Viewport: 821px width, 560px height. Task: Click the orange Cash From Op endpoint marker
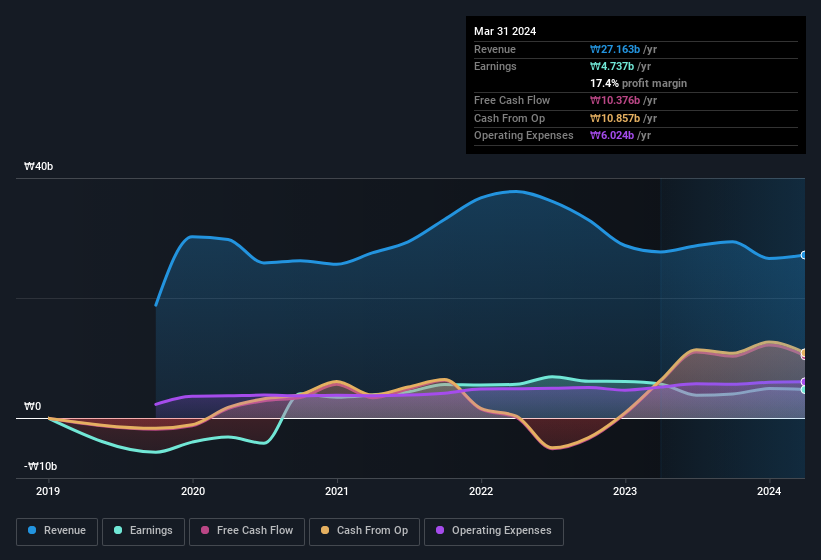pos(804,353)
